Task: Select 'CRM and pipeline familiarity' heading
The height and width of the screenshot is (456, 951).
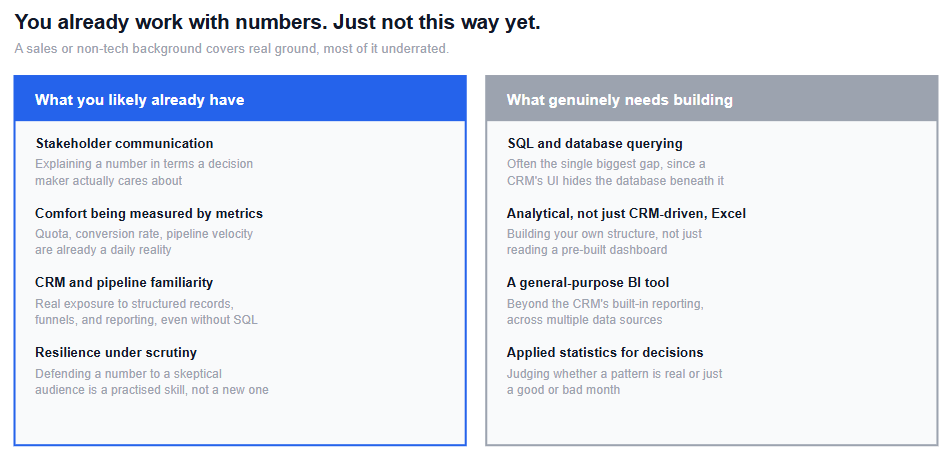Action: pyautogui.click(x=124, y=283)
